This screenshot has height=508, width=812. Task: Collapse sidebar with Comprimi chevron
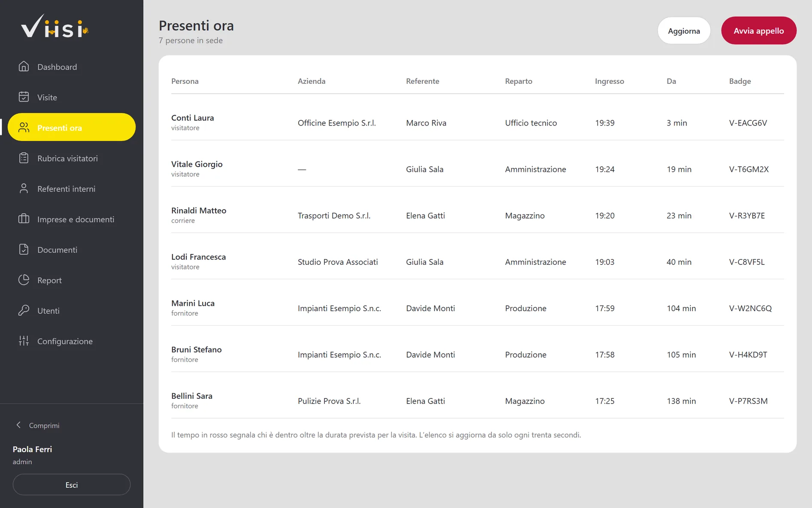click(18, 425)
